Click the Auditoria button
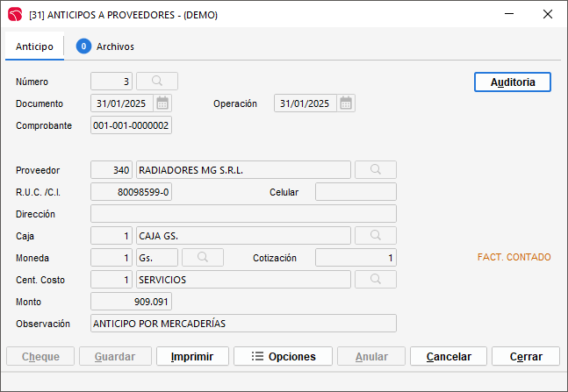Image resolution: width=568 pixels, height=392 pixels. [513, 82]
